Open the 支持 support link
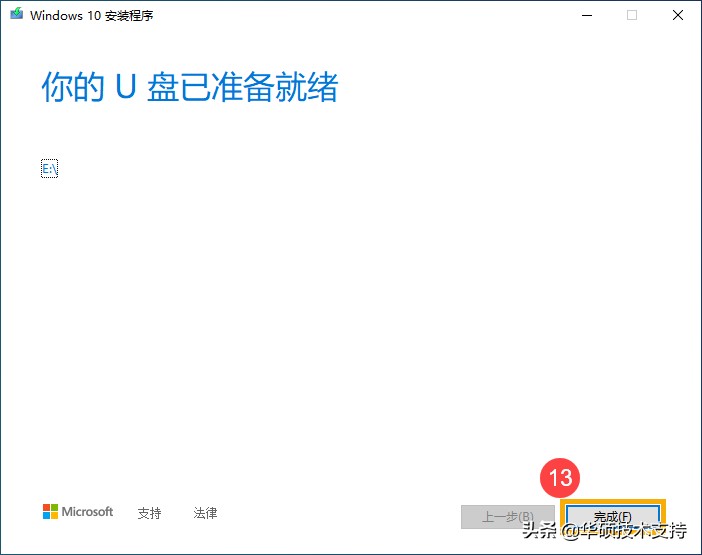The image size is (702, 555). pos(149,513)
